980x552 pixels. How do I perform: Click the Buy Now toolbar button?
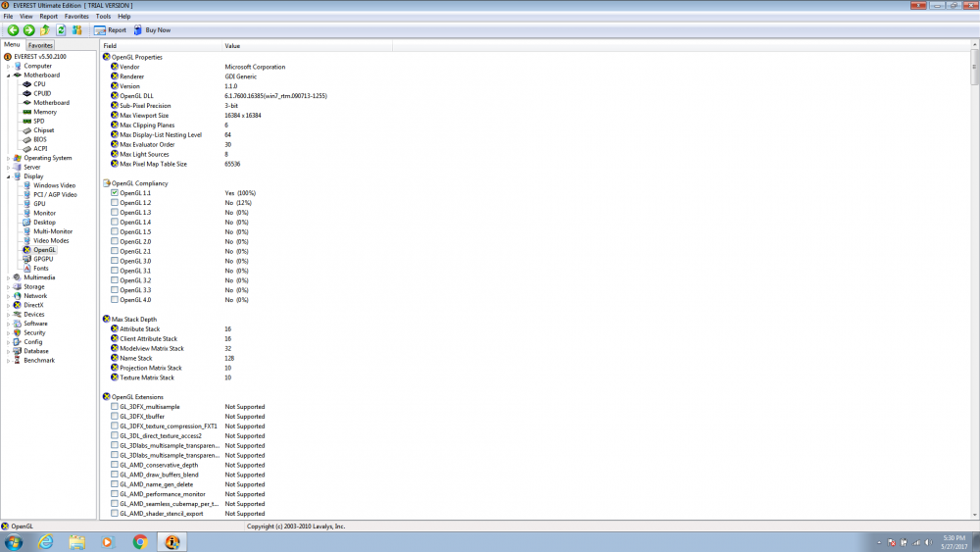(152, 30)
